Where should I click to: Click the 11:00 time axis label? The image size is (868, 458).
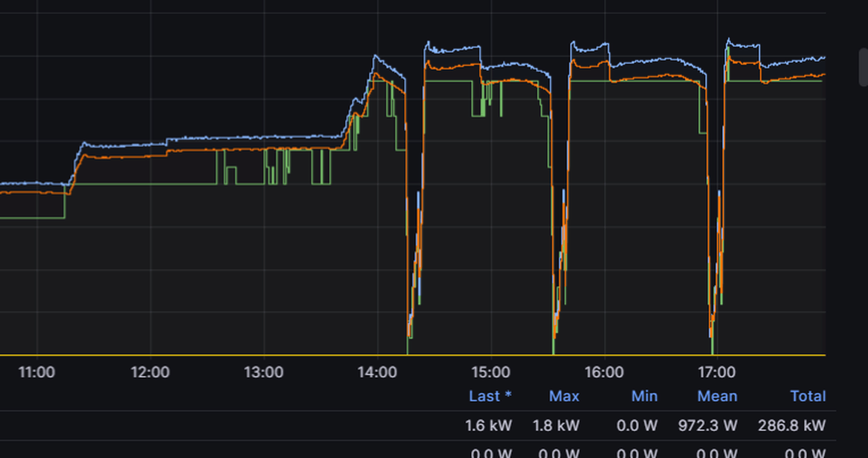[37, 372]
